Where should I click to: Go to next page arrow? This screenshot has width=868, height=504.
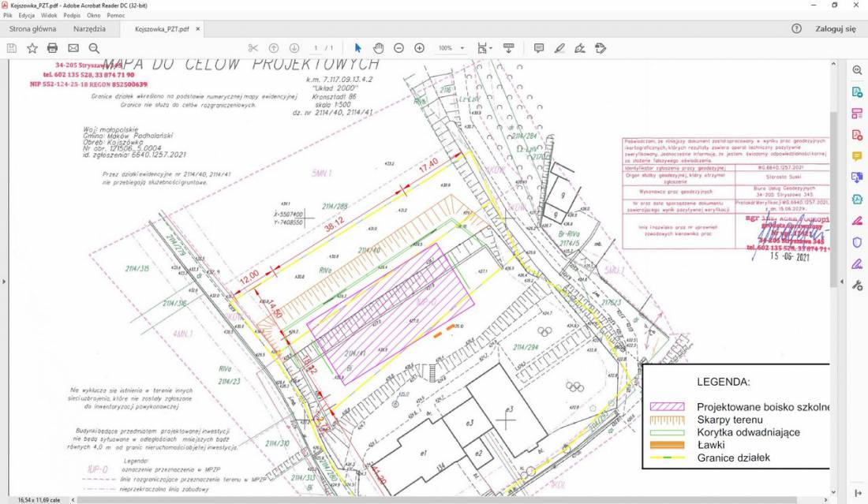click(x=294, y=48)
